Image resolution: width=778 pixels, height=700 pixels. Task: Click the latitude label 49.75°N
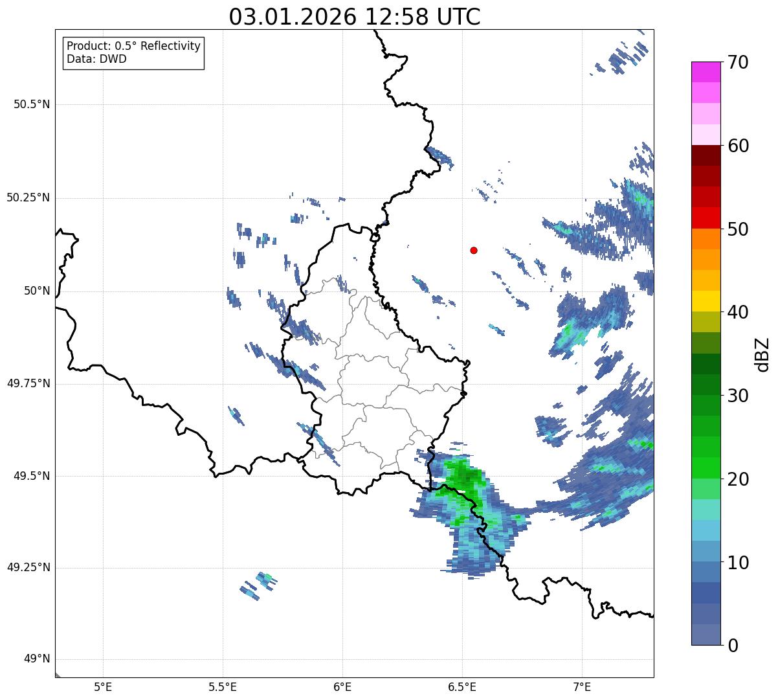point(28,383)
